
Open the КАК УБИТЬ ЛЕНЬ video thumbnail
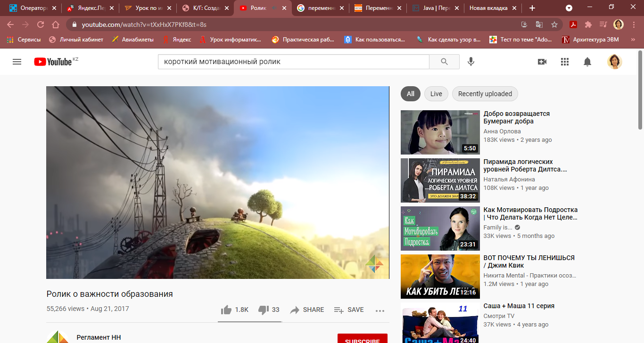(x=440, y=277)
